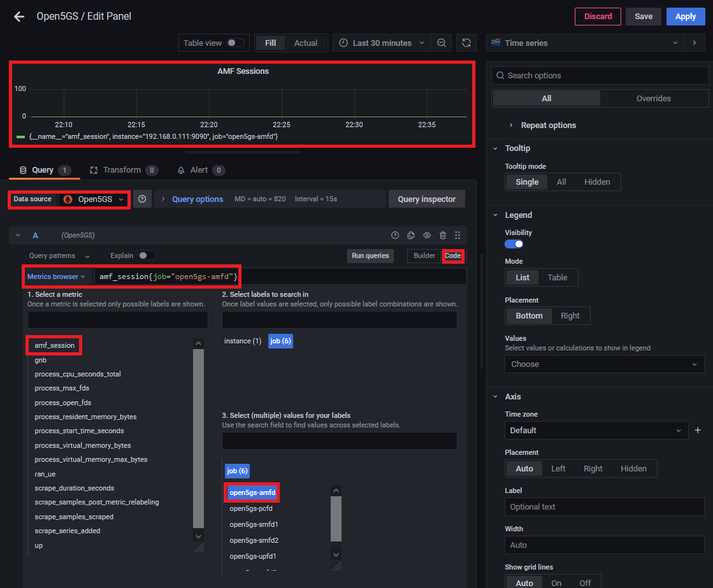Open Query inspector
The image size is (713, 588).
[426, 199]
